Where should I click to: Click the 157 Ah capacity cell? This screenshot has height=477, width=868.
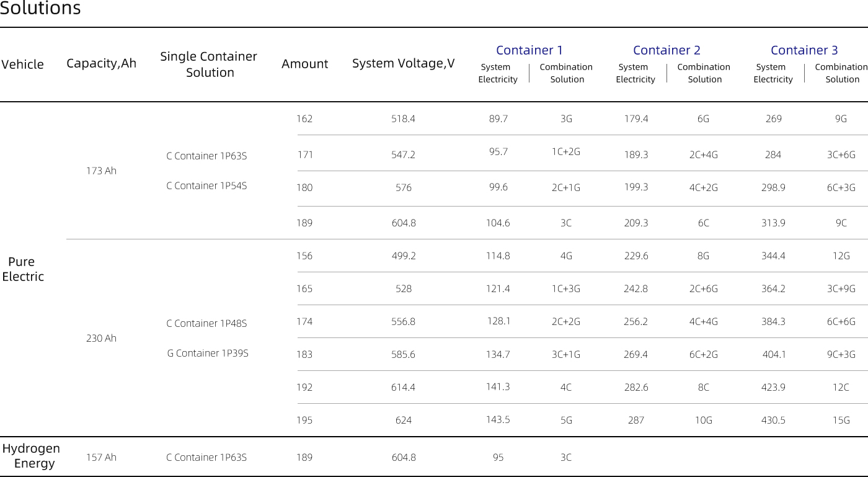point(101,457)
